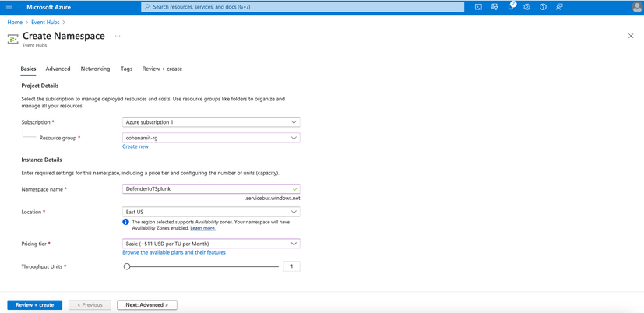Browse the available plans and their features

(x=174, y=252)
